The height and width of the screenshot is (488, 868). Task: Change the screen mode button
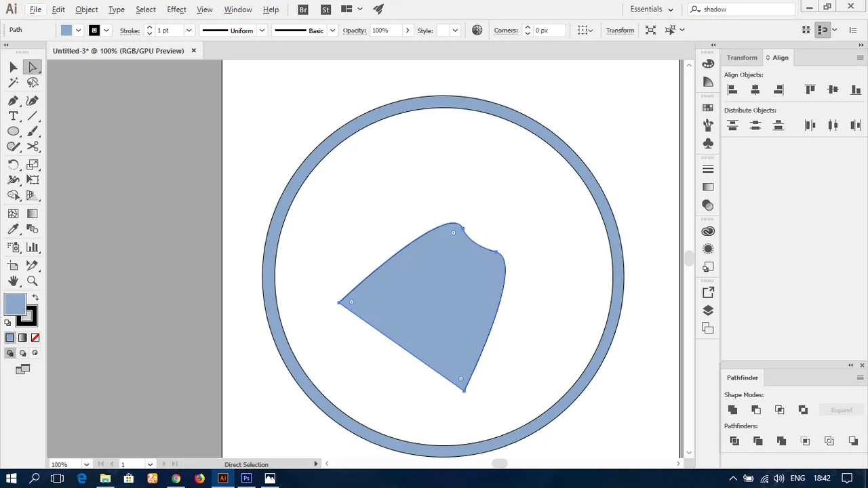[22, 369]
